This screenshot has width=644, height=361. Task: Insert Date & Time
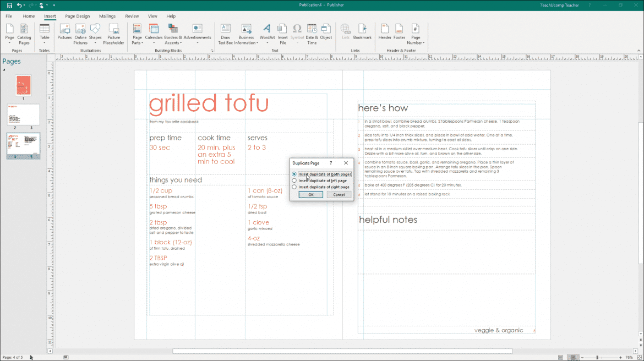312,33
